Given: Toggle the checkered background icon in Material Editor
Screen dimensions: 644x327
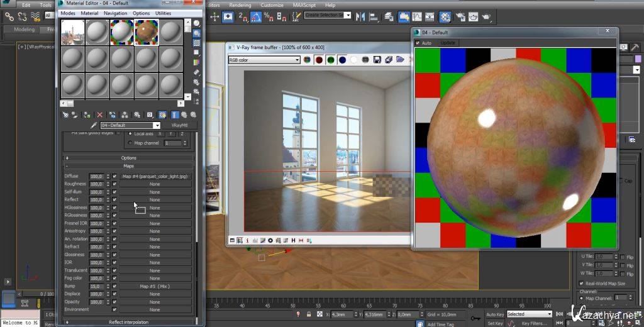Looking at the screenshot, I should (x=197, y=43).
